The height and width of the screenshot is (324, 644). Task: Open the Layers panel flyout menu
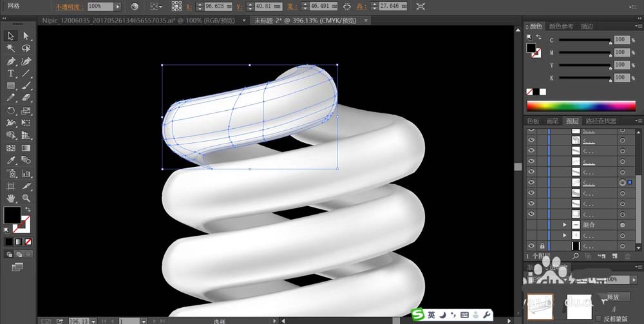[x=638, y=120]
